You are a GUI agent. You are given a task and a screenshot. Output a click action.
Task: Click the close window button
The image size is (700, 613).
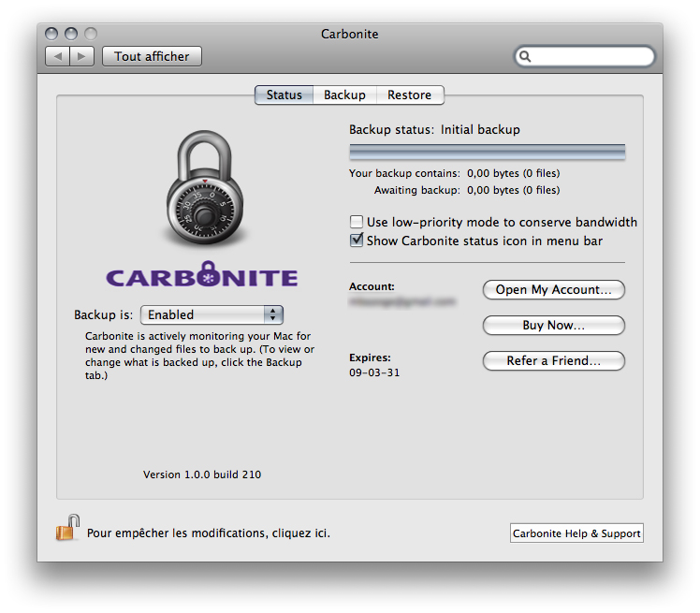[x=51, y=34]
